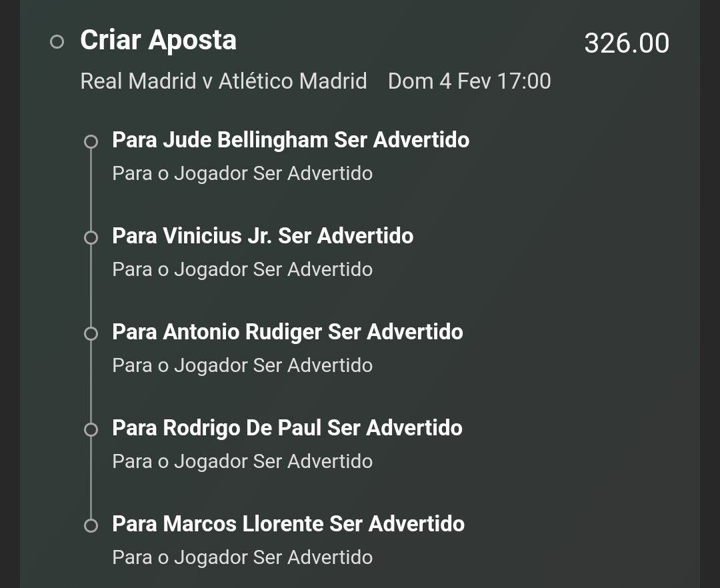The image size is (720, 588).
Task: Open Real Madrid v Atlético Madrid match
Action: (x=223, y=81)
